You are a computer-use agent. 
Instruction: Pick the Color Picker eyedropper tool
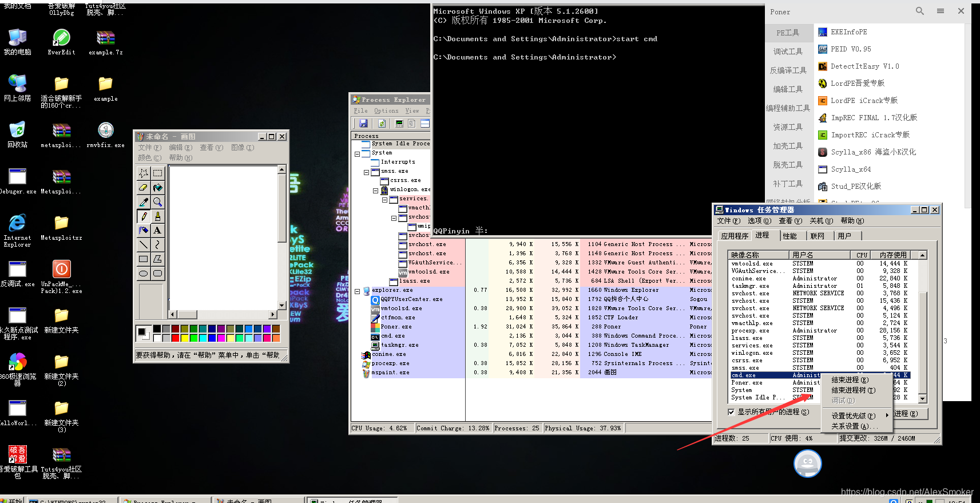click(x=143, y=201)
